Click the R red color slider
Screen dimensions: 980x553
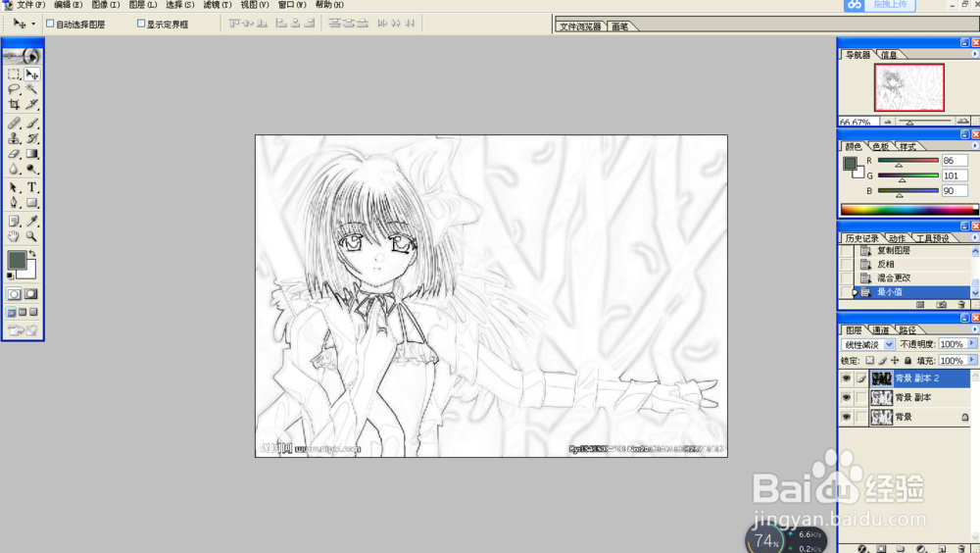[x=908, y=161]
